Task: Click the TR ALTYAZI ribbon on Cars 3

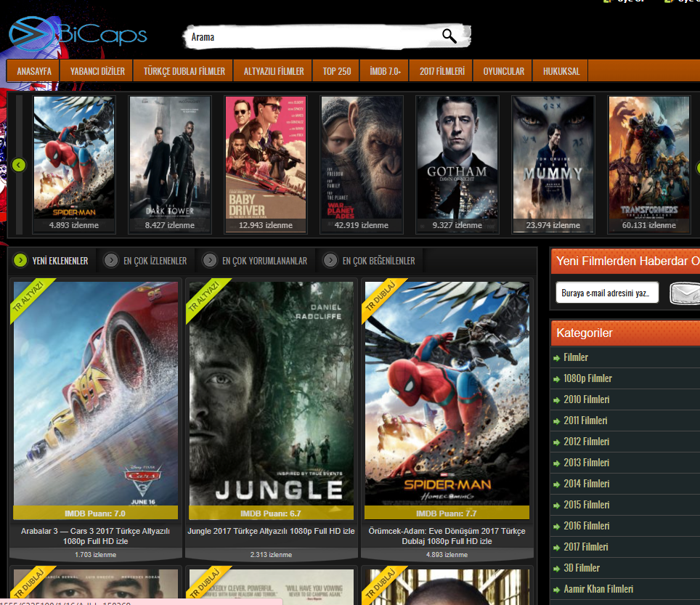Action: coord(28,296)
